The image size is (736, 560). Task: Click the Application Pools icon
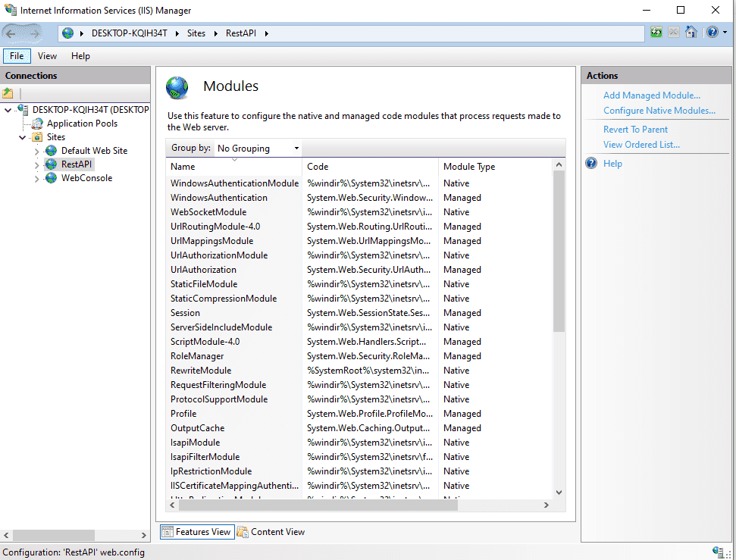(x=37, y=124)
